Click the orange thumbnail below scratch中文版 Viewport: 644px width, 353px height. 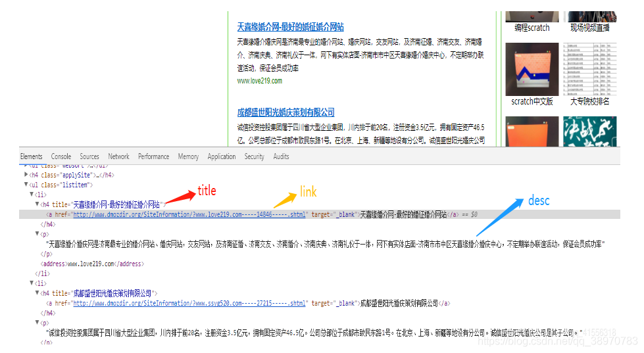532,131
